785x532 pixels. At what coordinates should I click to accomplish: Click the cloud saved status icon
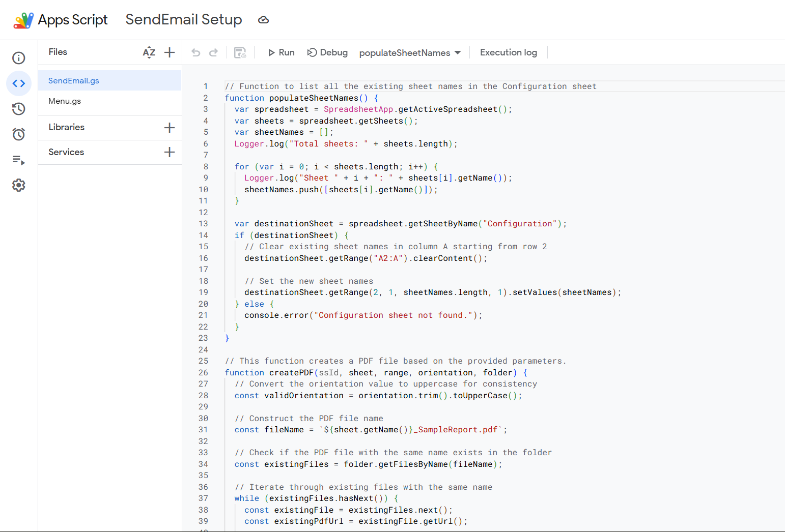pos(263,20)
